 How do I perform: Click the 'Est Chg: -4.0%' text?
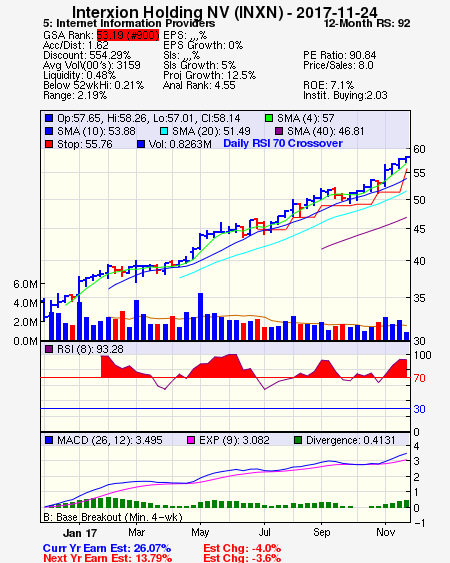click(x=242, y=548)
